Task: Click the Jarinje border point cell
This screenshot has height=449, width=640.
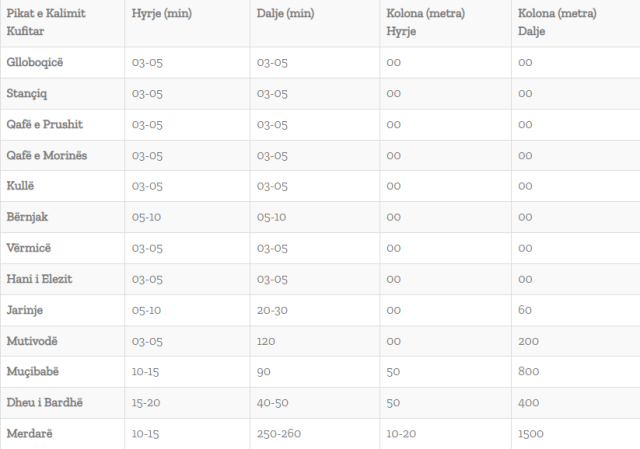Action: click(25, 310)
